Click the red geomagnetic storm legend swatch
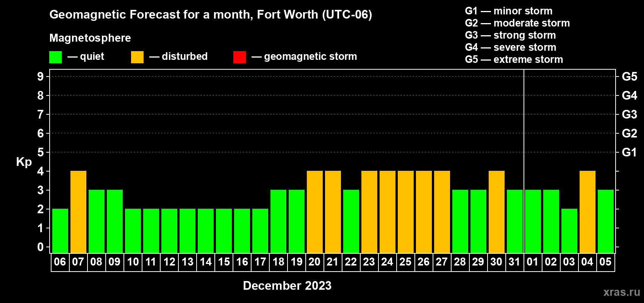Image resolution: width=644 pixels, height=303 pixels. pyautogui.click(x=239, y=57)
